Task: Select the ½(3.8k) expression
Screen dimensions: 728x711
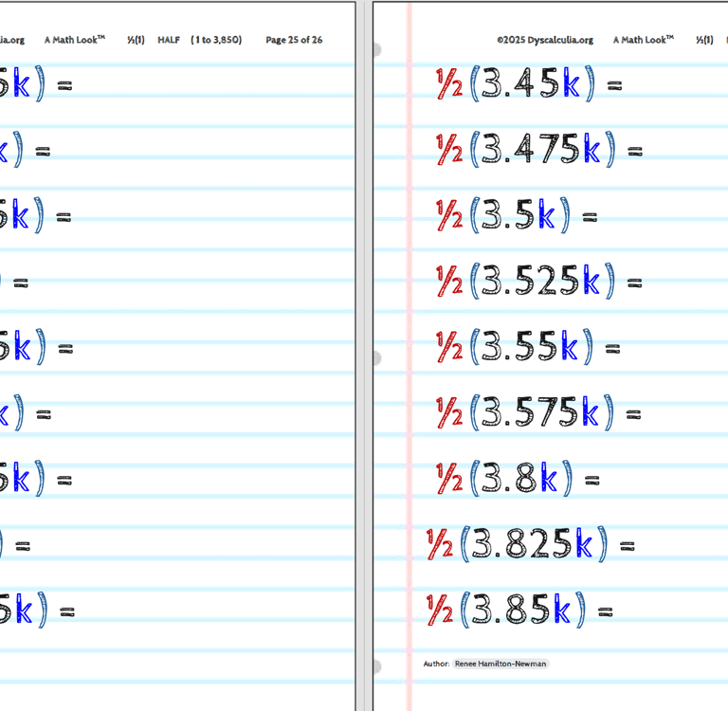Action: (x=518, y=479)
